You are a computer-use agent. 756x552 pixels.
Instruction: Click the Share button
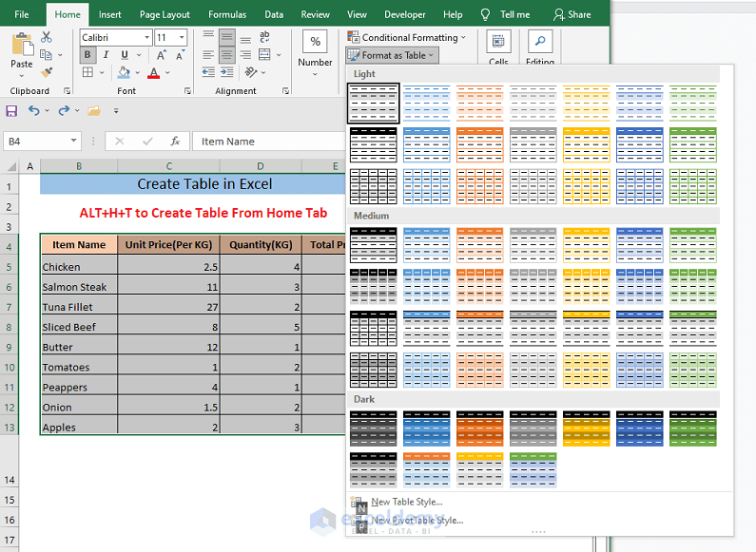click(x=572, y=14)
